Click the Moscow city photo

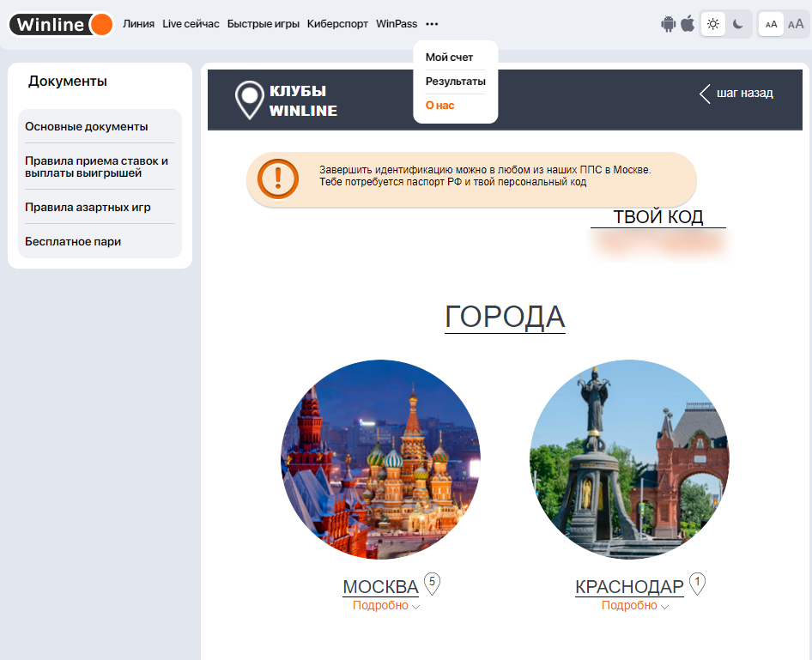(380, 459)
